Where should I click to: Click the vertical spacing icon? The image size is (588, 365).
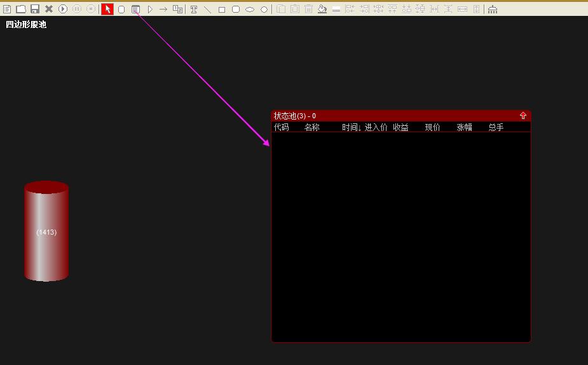tap(449, 10)
